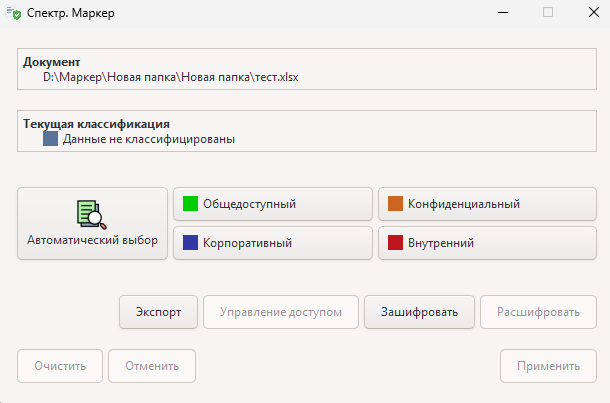Image resolution: width=610 pixels, height=403 pixels.
Task: Hit the Отменить button
Action: click(152, 366)
